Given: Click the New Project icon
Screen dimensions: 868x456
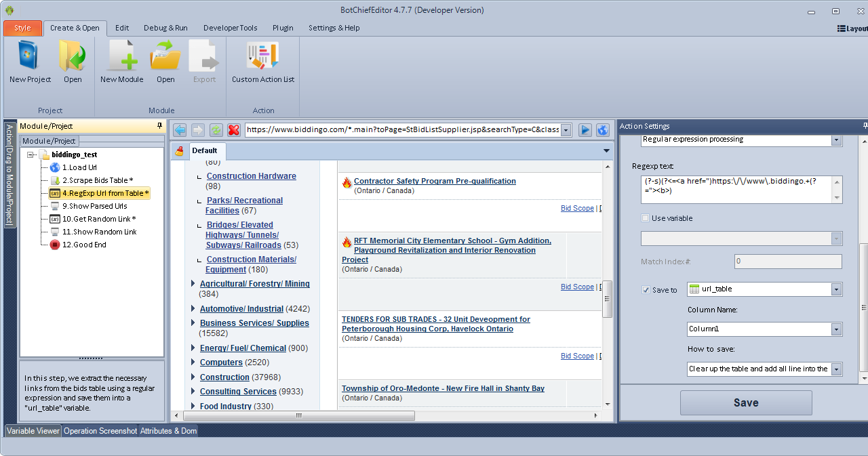Looking at the screenshot, I should [30, 58].
